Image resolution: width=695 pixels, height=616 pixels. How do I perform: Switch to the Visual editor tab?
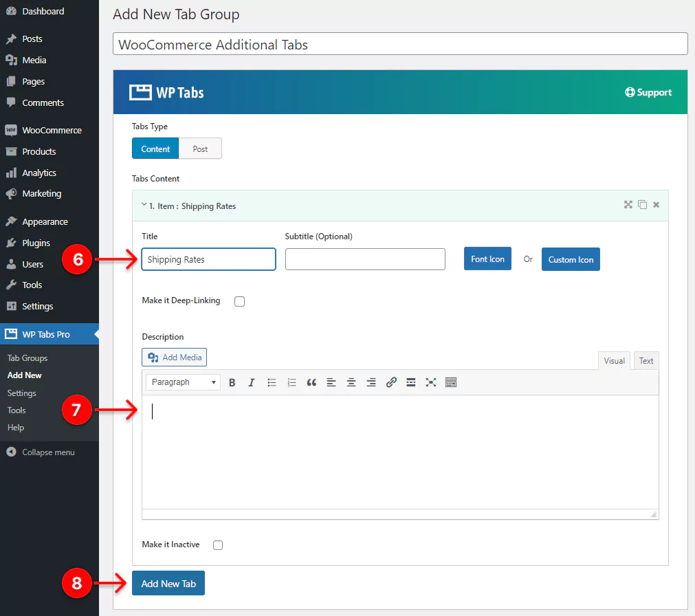point(614,361)
